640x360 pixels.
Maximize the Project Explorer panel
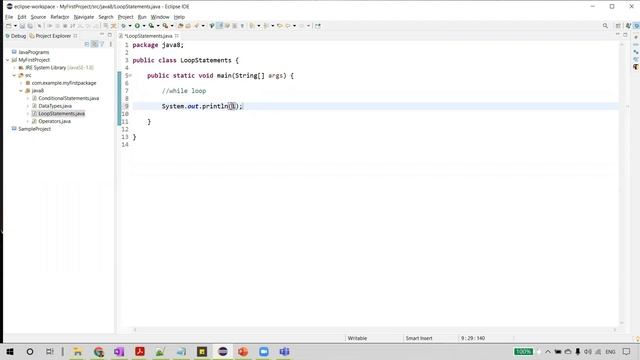(x=109, y=35)
